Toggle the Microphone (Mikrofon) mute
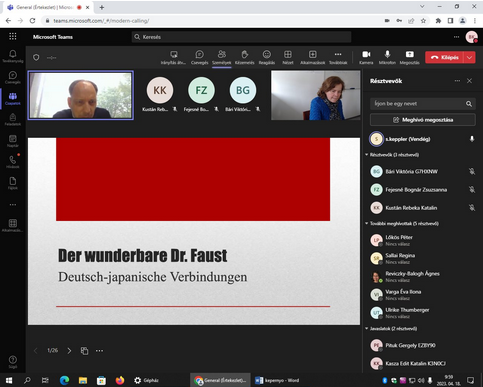The width and height of the screenshot is (483, 387). coord(387,57)
